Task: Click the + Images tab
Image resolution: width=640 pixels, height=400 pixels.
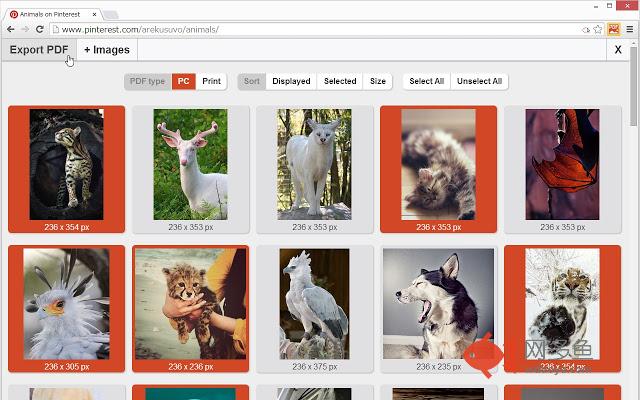Action: (107, 50)
